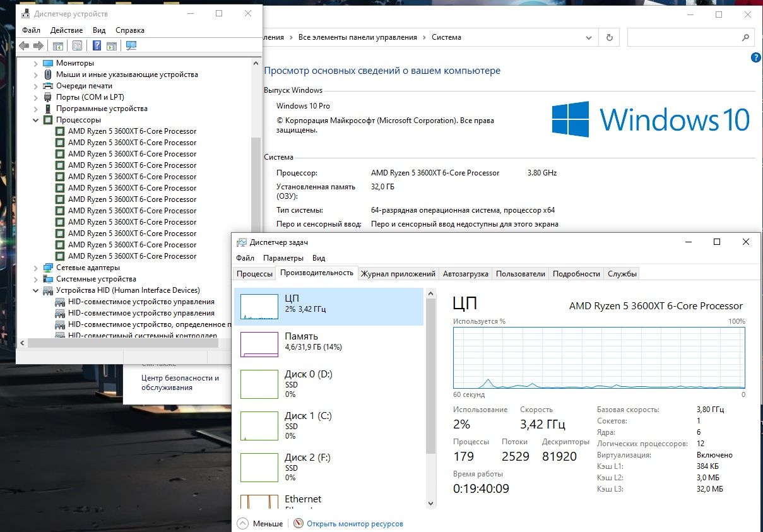Switch to the Журнал приложений tab
The image size is (763, 532).
(x=398, y=274)
